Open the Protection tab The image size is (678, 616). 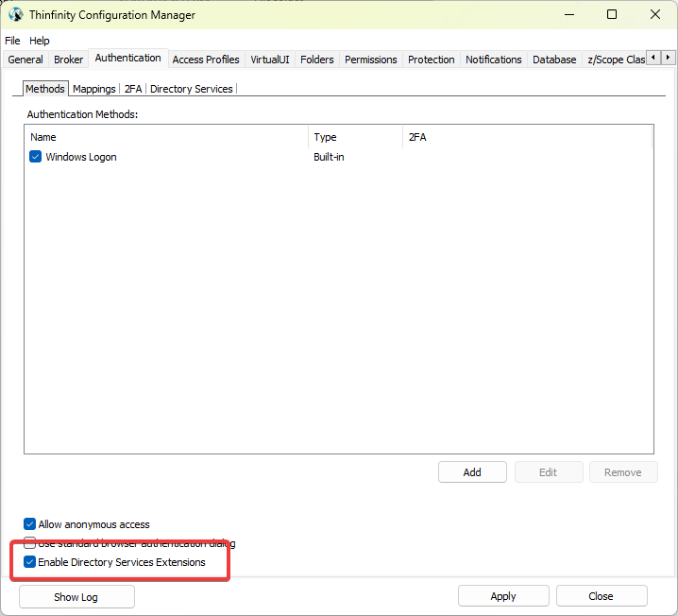432,60
